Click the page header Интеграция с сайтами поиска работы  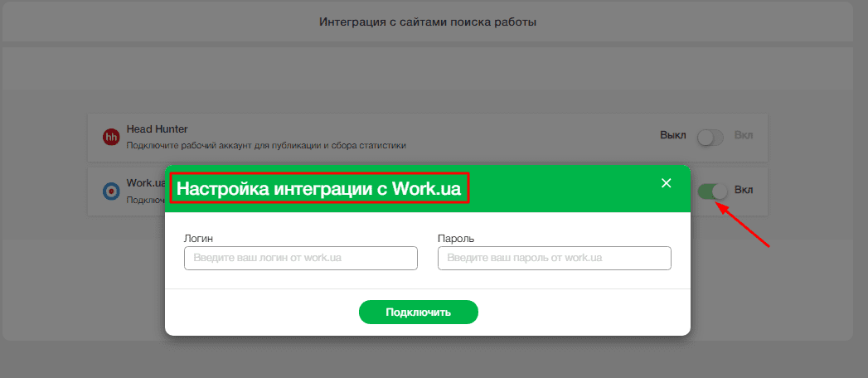[428, 22]
